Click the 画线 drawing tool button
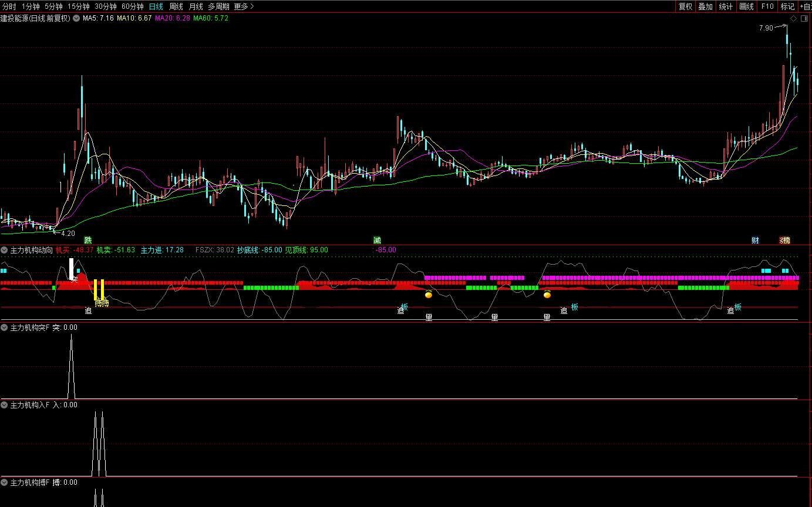Image resolution: width=812 pixels, height=507 pixels. click(746, 6)
